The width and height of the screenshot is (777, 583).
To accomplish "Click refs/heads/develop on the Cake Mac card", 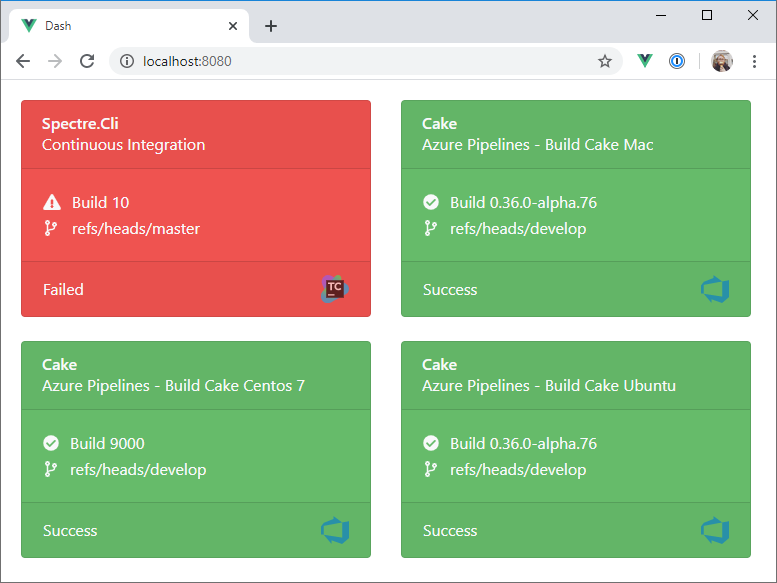I will [518, 228].
